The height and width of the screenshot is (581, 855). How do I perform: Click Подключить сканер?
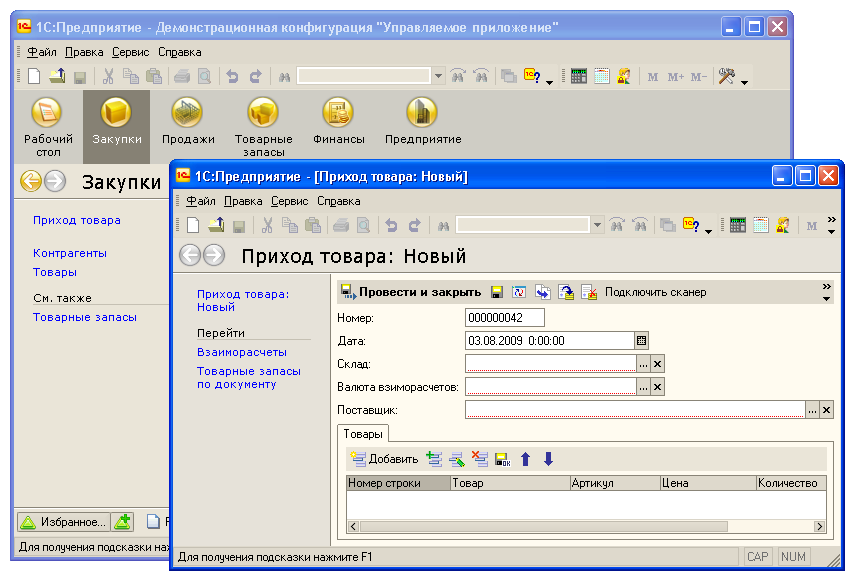click(655, 292)
